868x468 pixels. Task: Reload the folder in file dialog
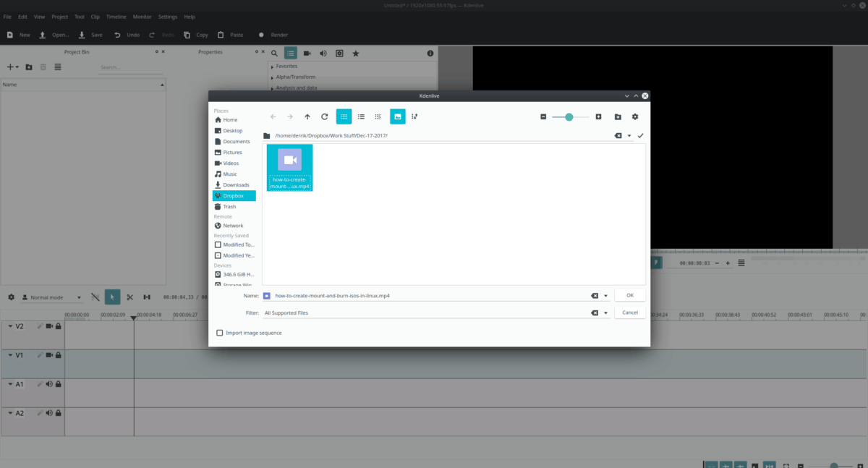tap(325, 116)
